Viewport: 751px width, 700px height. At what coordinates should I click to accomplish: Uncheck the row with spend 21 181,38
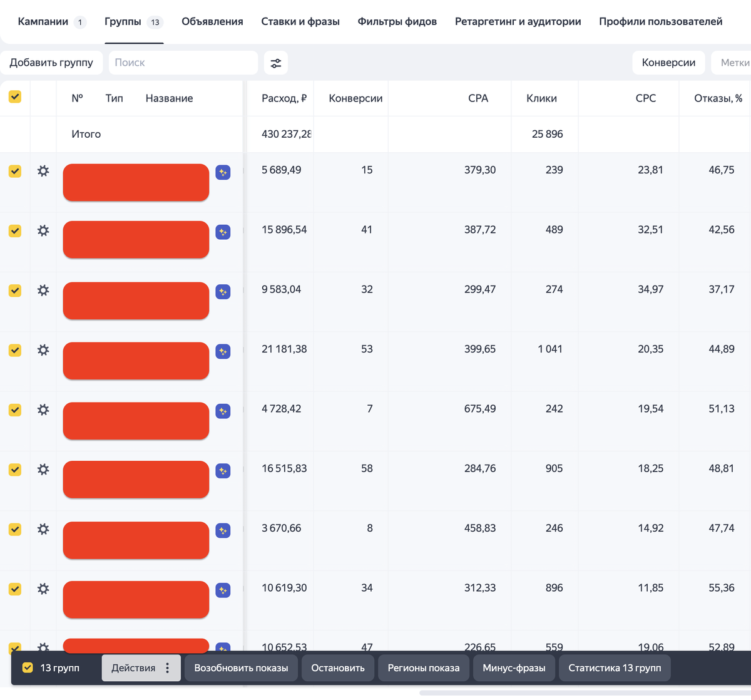pyautogui.click(x=15, y=350)
